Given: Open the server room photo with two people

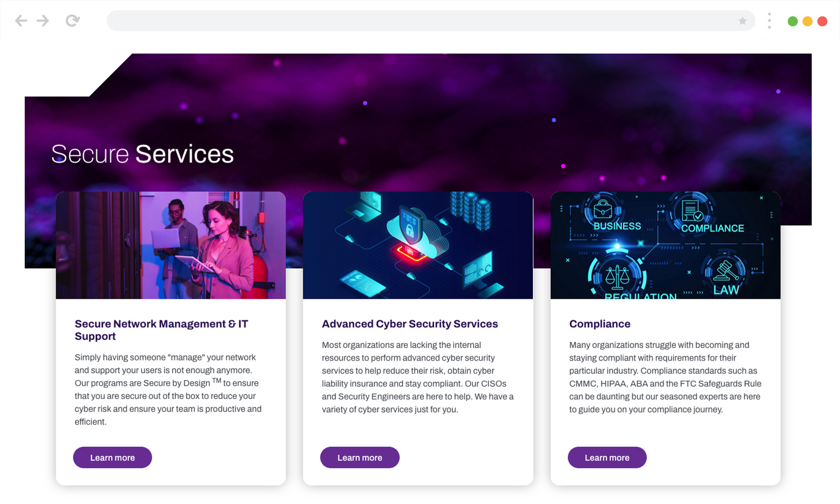Looking at the screenshot, I should click(x=171, y=245).
